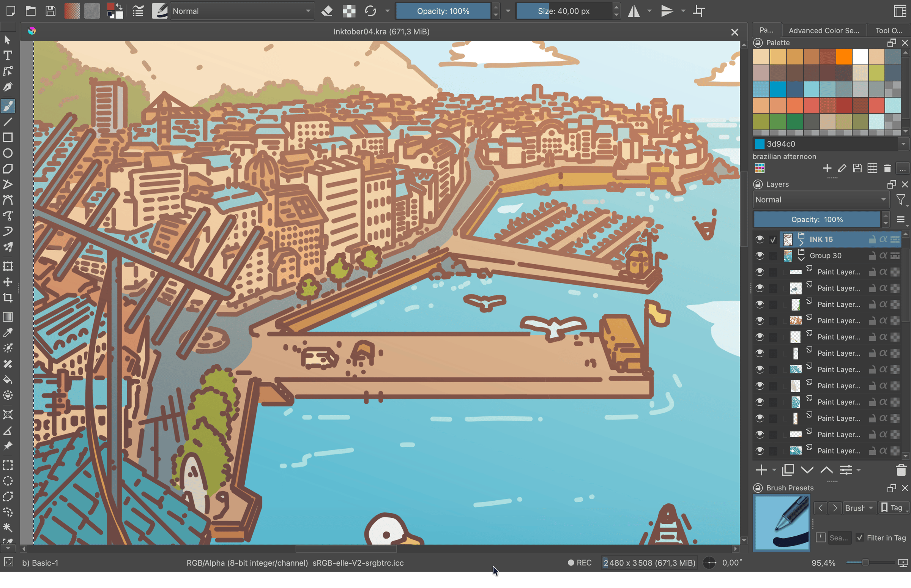Select the Text tool in the toolbox
The height and width of the screenshot is (588, 911).
click(x=8, y=56)
